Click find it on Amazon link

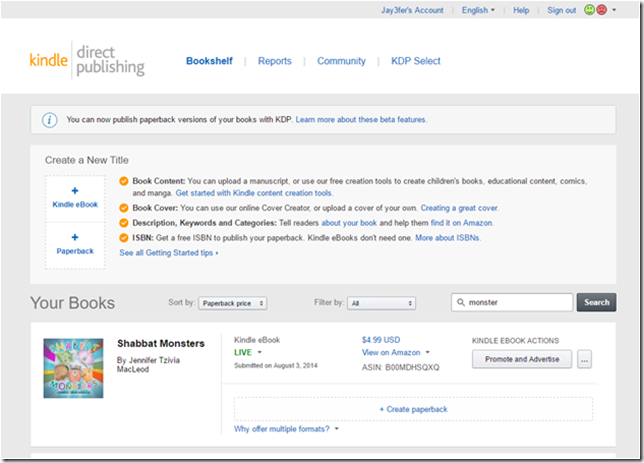coord(462,223)
